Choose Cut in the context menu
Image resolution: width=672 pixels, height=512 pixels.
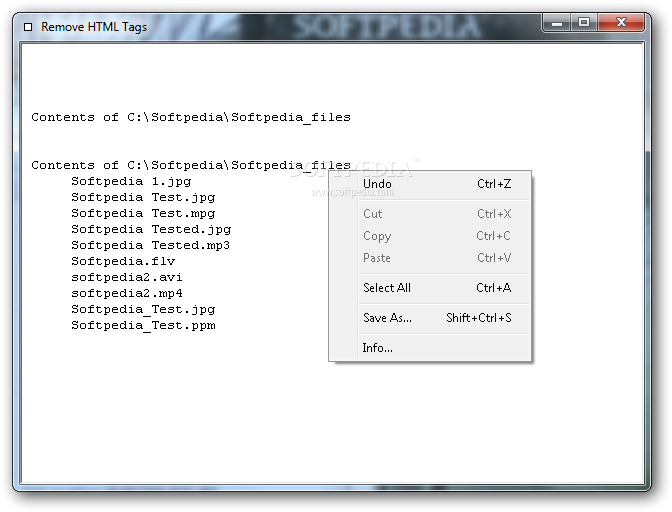430,214
